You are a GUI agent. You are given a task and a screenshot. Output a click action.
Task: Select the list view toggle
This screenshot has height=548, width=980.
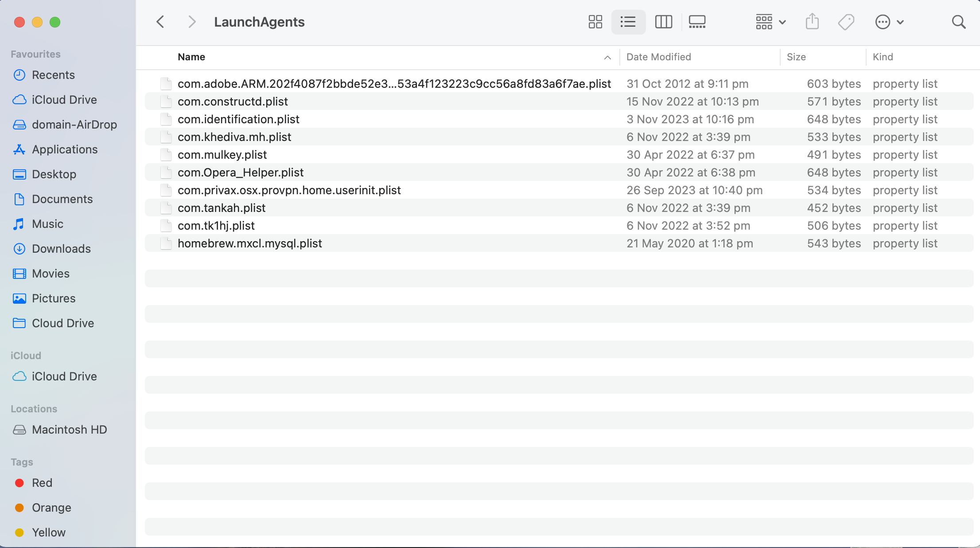pyautogui.click(x=628, y=22)
